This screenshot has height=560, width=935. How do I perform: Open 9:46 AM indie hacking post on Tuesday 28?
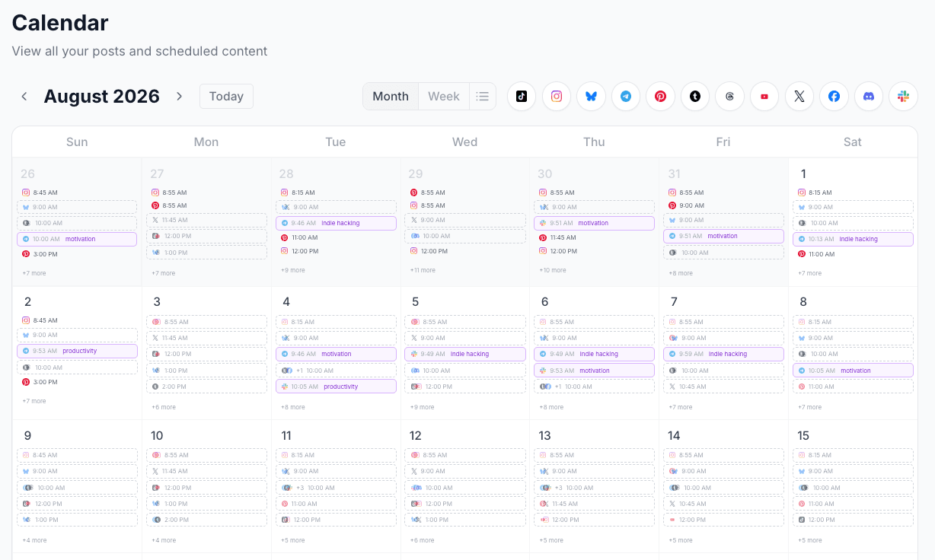(x=336, y=223)
